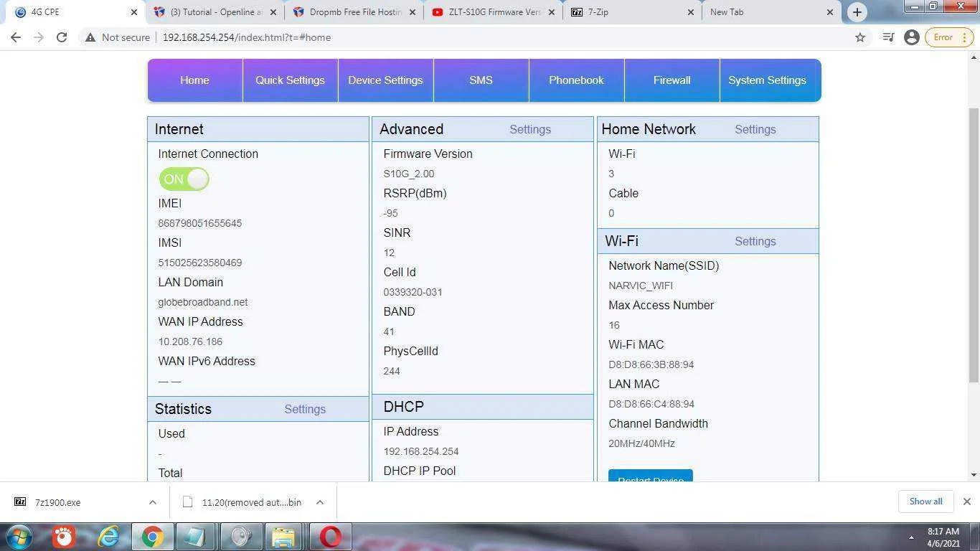Select firmware version S10G_2.00
Screen dimensions: 980x551
click(408, 174)
